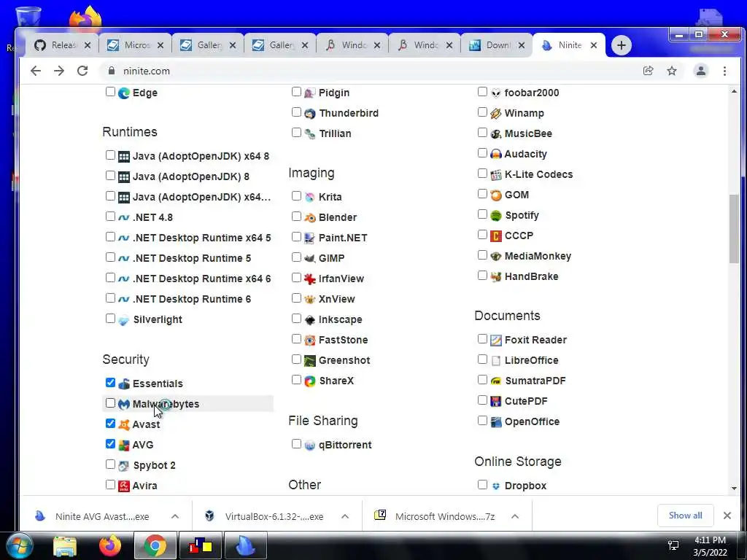Image resolution: width=747 pixels, height=560 pixels.
Task: Open a new browser tab
Action: tap(622, 46)
